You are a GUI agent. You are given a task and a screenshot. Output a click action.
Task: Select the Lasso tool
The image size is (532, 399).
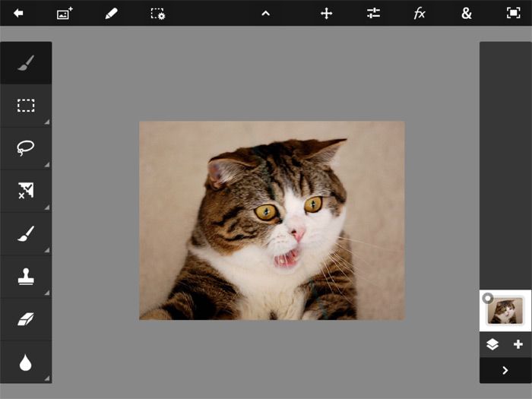pyautogui.click(x=26, y=148)
